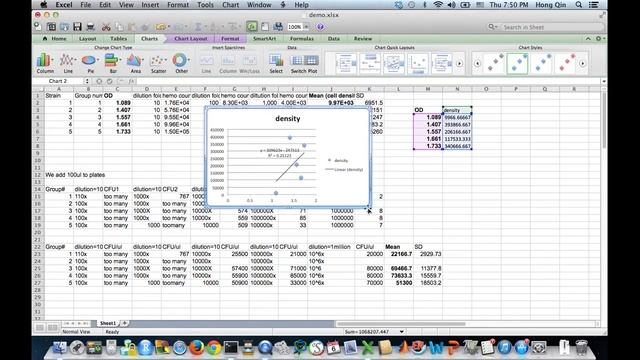This screenshot has width=640, height=360.
Task: Expand more Chart Quick Layouts
Action: point(460,64)
